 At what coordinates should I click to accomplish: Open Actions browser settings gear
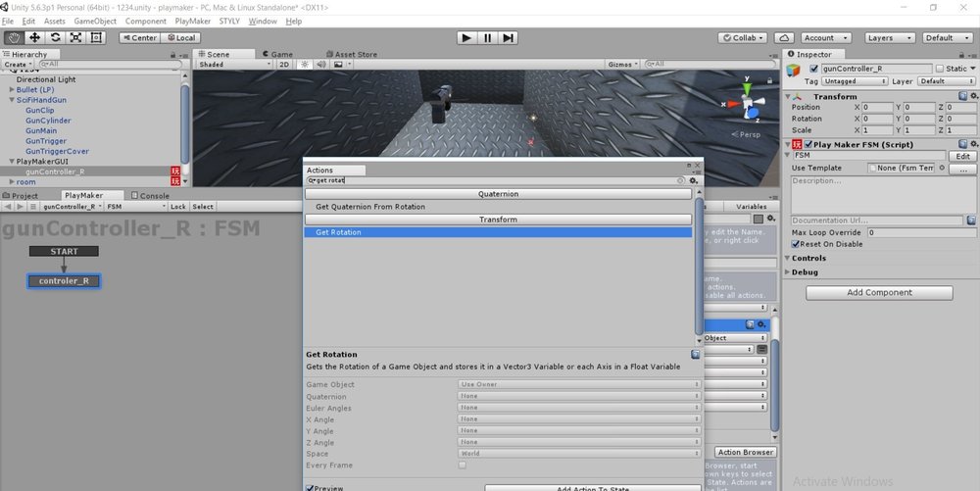(693, 180)
